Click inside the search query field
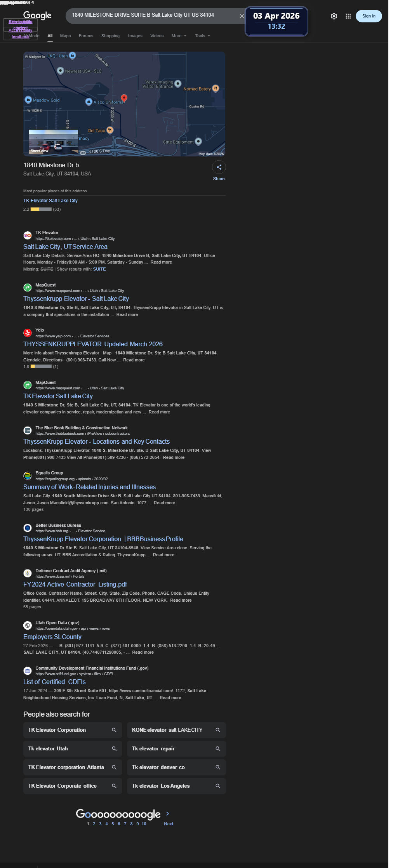Screen dimensions: 393x868 [151, 15]
